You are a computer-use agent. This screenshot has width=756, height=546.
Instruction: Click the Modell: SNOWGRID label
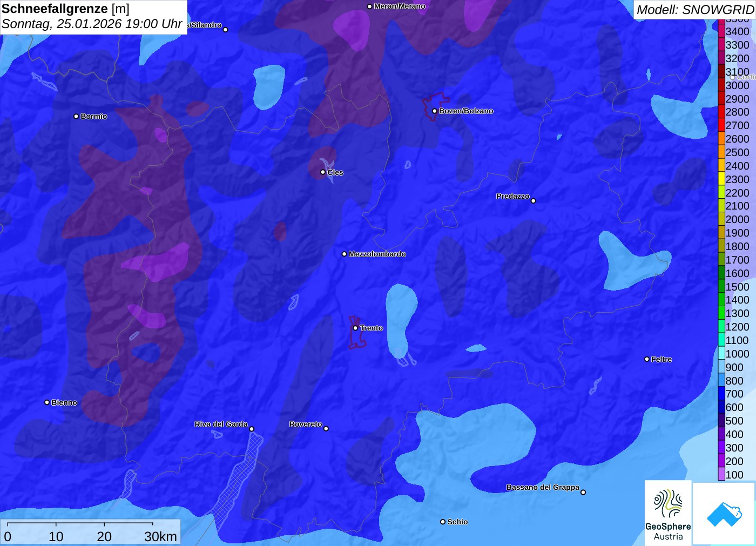pos(696,10)
